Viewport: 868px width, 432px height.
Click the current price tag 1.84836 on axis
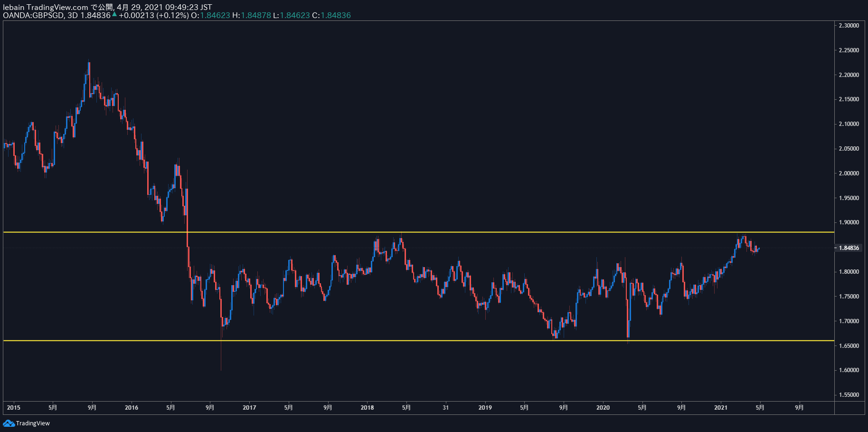[x=849, y=248]
